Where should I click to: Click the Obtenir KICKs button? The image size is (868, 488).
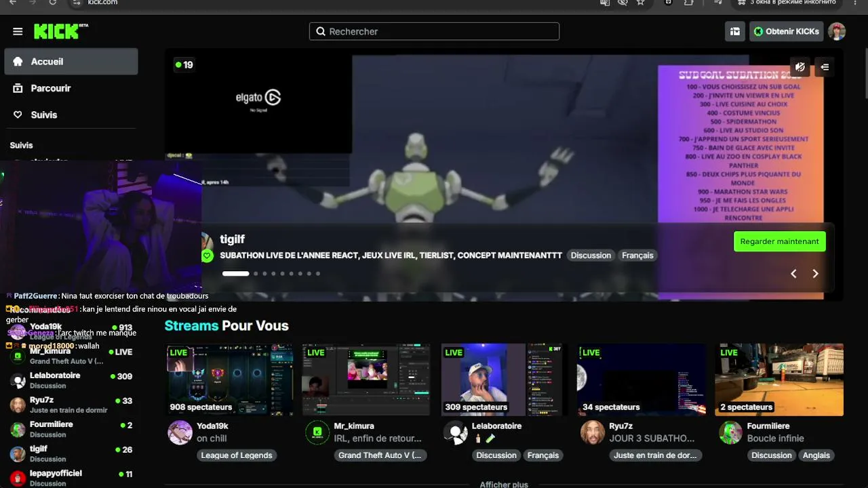click(x=787, y=31)
